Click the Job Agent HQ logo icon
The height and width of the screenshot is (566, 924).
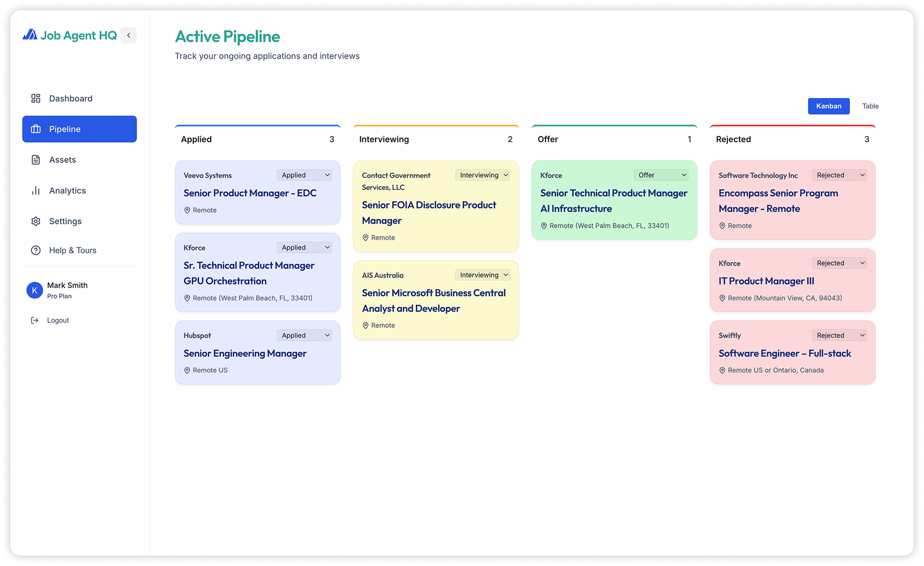point(30,35)
